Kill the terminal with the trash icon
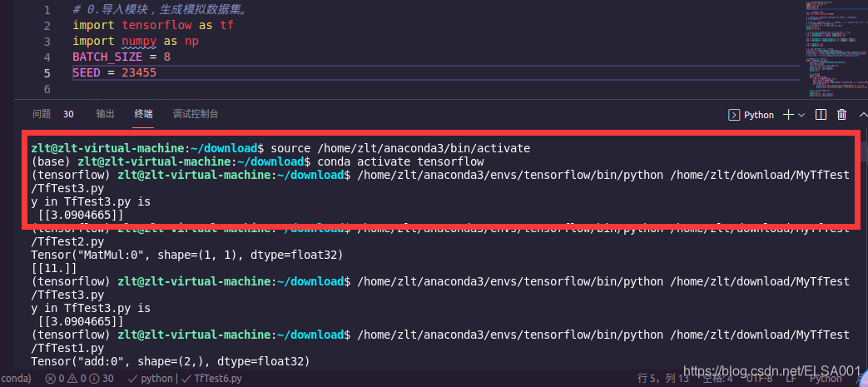The width and height of the screenshot is (868, 387). click(x=842, y=115)
